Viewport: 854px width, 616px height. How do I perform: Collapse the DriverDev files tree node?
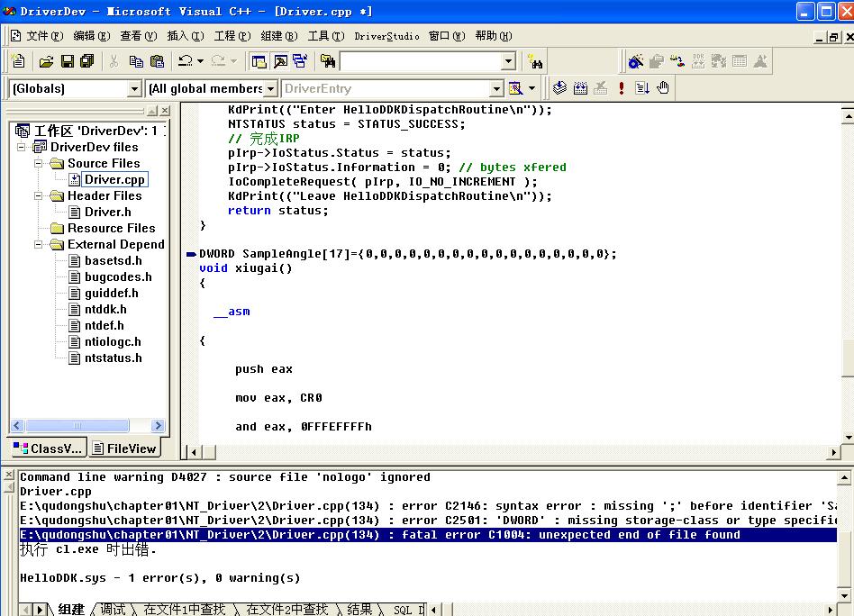pos(22,147)
